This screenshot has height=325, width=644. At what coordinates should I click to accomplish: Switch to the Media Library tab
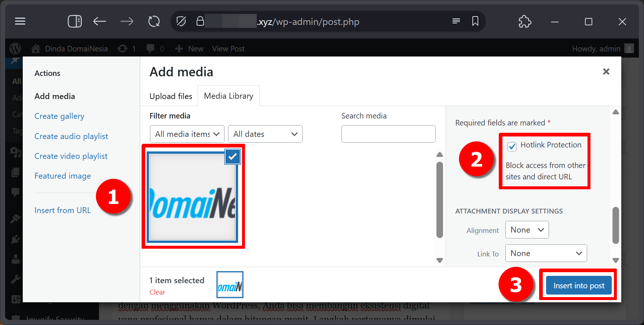[x=228, y=96]
